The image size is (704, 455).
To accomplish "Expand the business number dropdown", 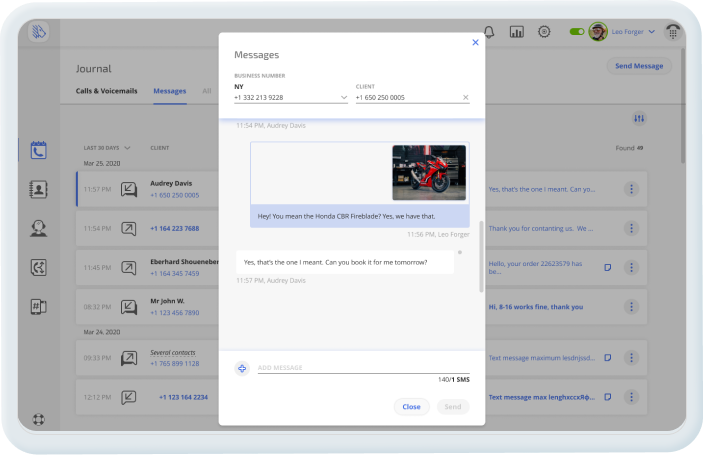I will [x=344, y=97].
